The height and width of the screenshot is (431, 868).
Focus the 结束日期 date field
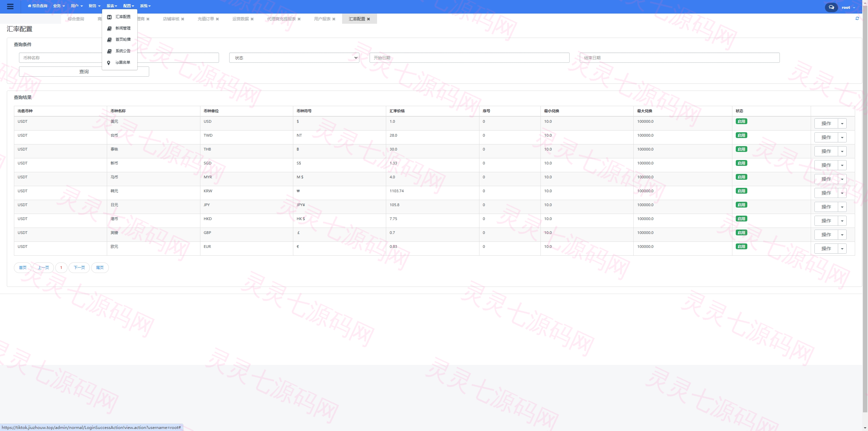(679, 58)
